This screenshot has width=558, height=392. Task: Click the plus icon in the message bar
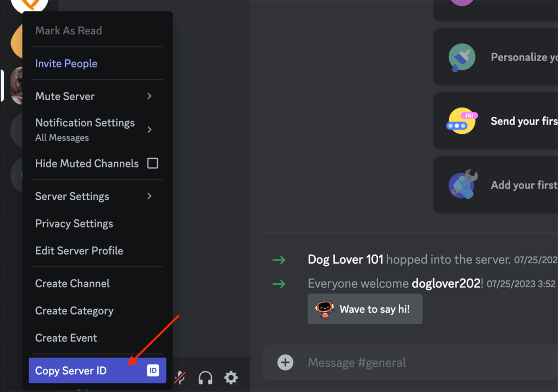pos(285,362)
